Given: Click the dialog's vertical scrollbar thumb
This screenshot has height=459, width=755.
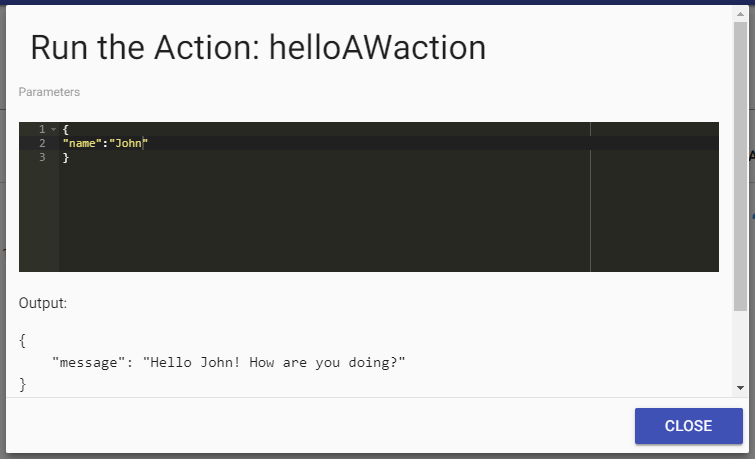Looking at the screenshot, I should click(x=740, y=170).
